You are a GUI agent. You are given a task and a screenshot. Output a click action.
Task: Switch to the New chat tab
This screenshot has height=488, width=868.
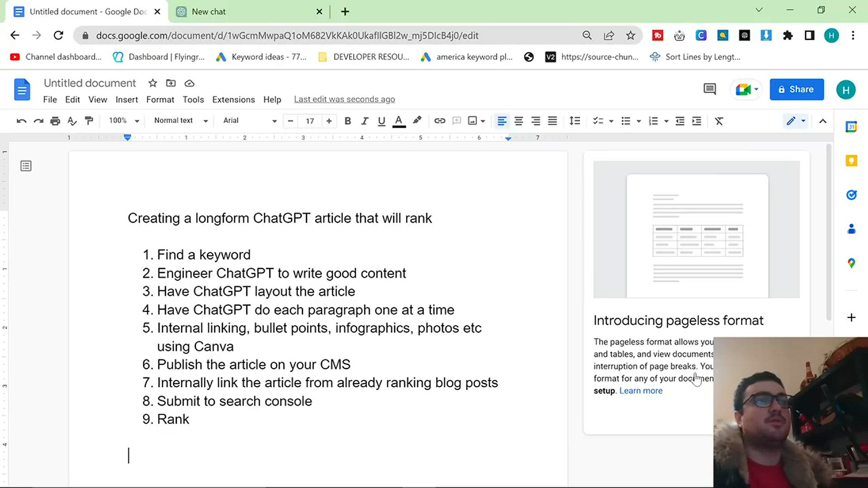[x=249, y=12]
